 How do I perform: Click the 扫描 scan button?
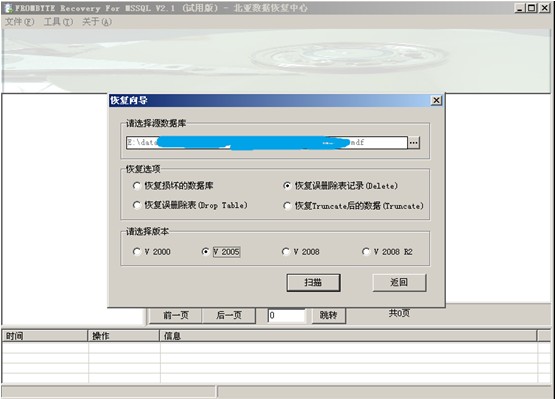[x=313, y=282]
